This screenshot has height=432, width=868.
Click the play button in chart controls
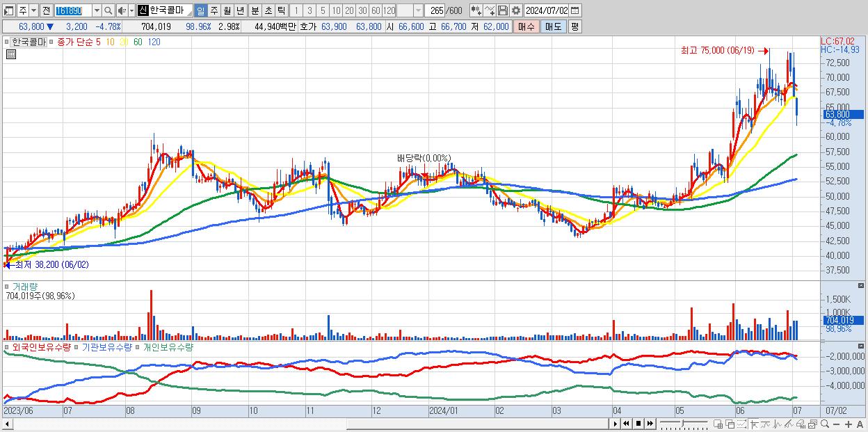[x=615, y=424]
